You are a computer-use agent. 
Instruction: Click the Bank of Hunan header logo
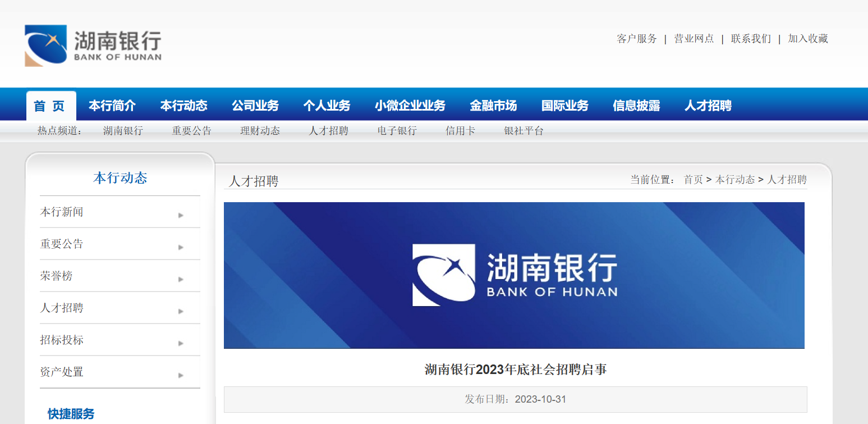[93, 45]
